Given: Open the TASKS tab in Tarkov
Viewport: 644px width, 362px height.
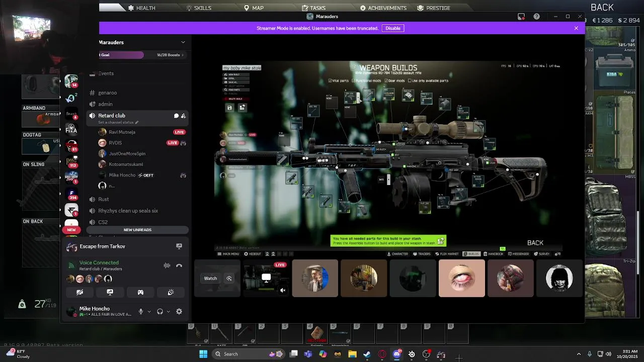Looking at the screenshot, I should pos(313,8).
